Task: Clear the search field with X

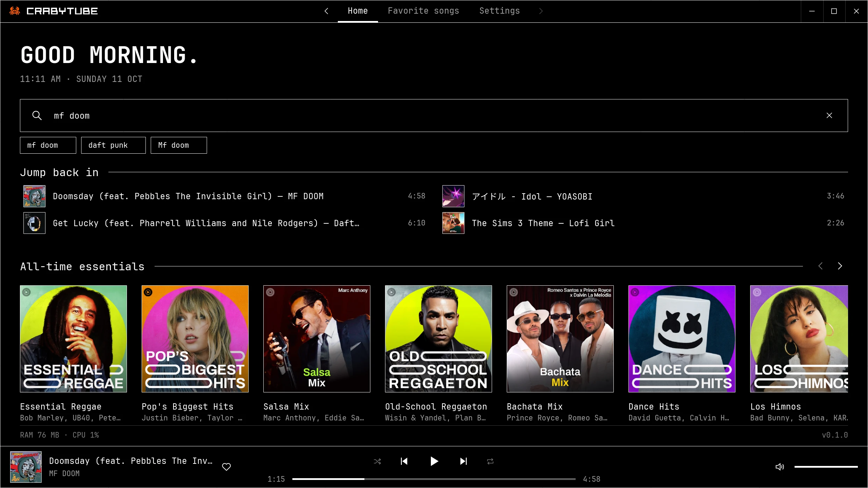Action: pos(829,116)
